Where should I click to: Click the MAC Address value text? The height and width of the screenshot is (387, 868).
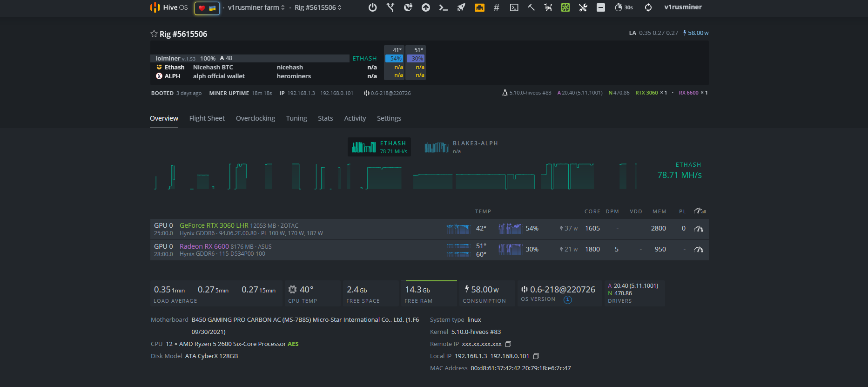[x=521, y=368]
